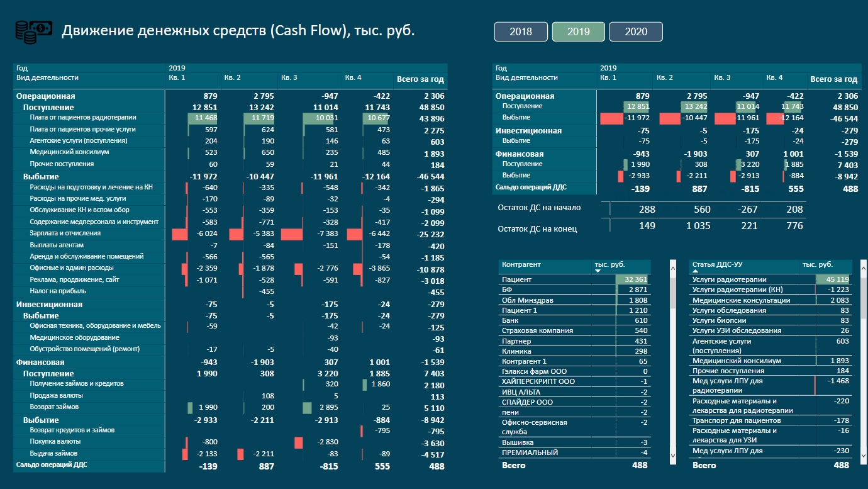
Task: Select the БФ counterparty row
Action: [575, 289]
